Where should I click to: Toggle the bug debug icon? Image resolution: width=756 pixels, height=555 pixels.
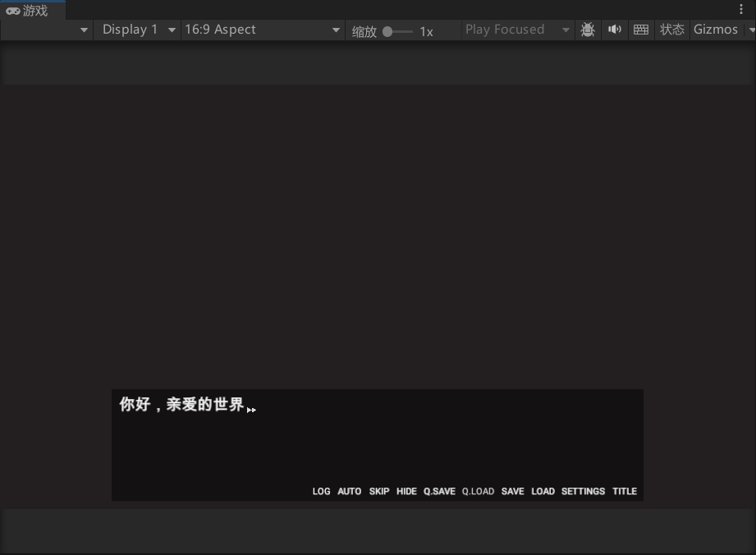point(588,30)
